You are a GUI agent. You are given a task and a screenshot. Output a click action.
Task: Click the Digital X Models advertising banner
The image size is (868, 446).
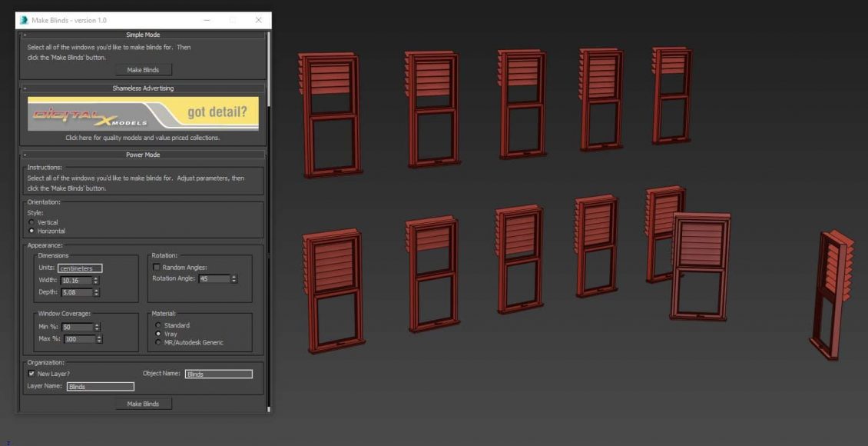pyautogui.click(x=143, y=114)
